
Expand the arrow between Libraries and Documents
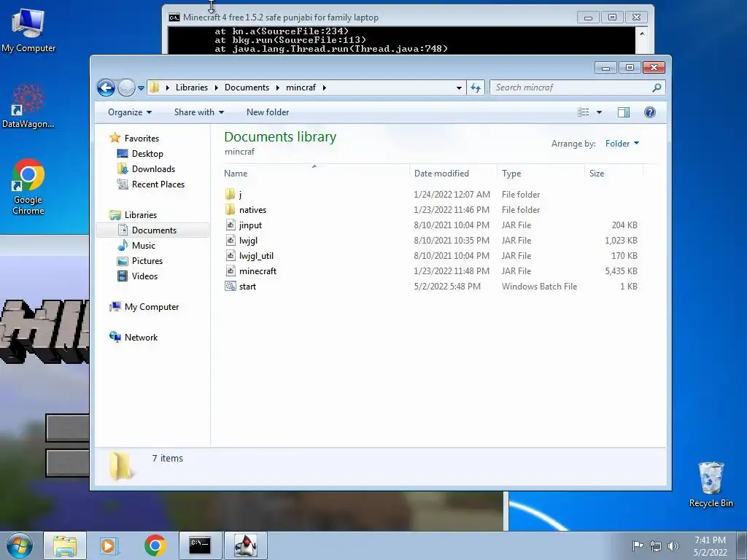click(216, 87)
